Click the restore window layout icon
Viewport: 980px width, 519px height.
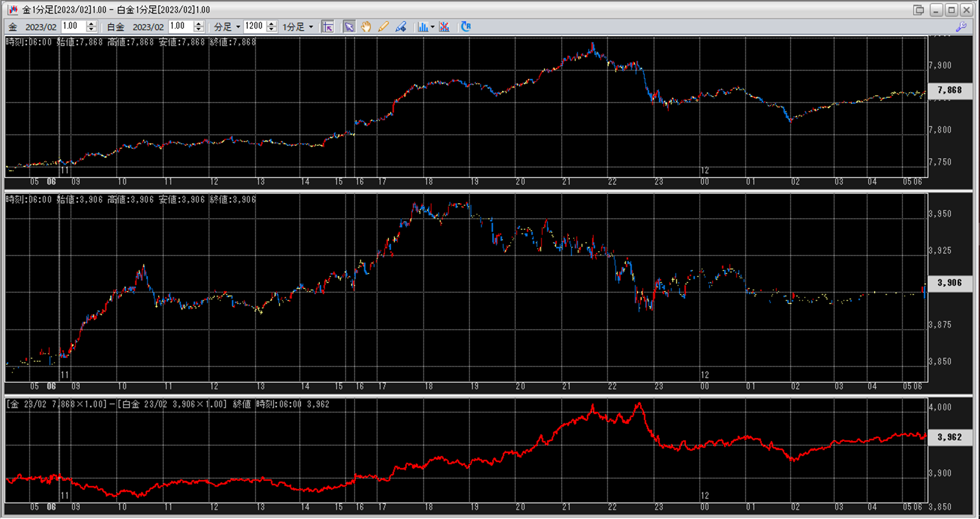918,10
